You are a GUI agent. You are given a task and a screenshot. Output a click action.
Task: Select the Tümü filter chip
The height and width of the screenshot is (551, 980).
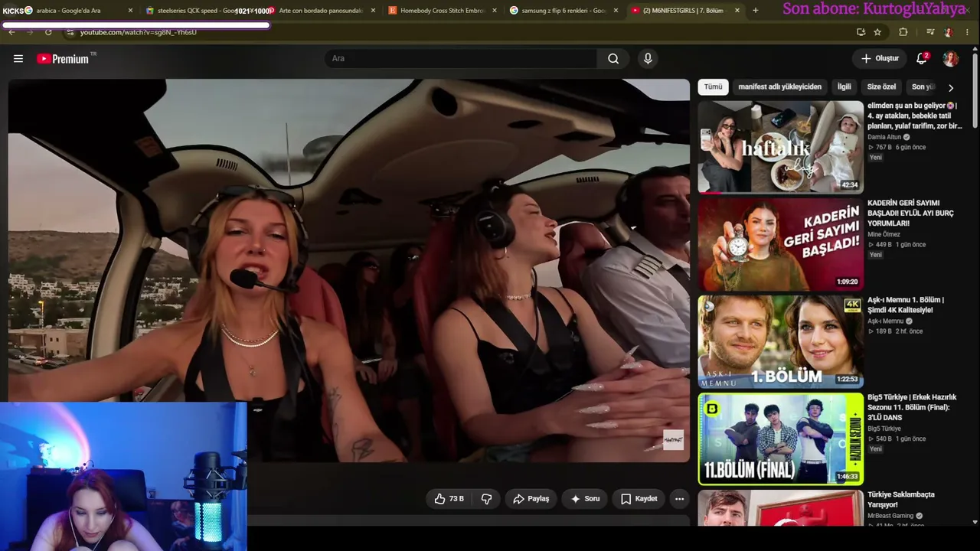[713, 87]
